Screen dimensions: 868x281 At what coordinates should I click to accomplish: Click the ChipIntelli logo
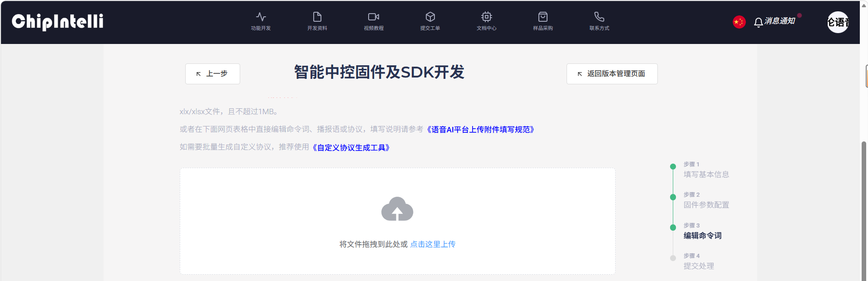[x=58, y=22]
